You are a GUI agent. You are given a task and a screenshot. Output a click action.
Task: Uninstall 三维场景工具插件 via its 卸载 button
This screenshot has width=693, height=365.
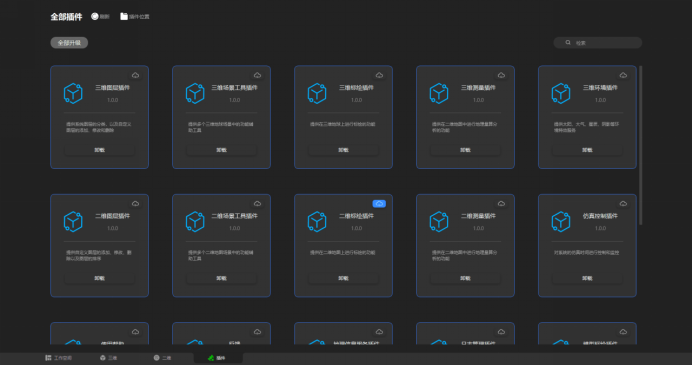221,150
